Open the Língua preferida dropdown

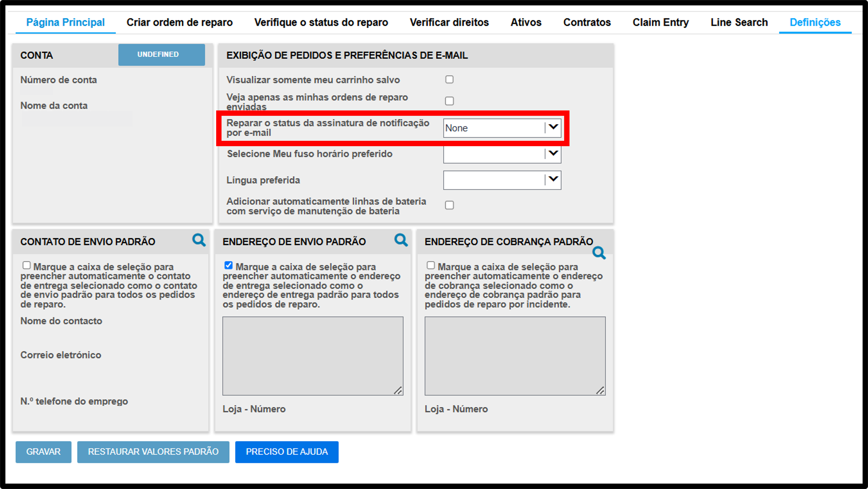click(502, 180)
